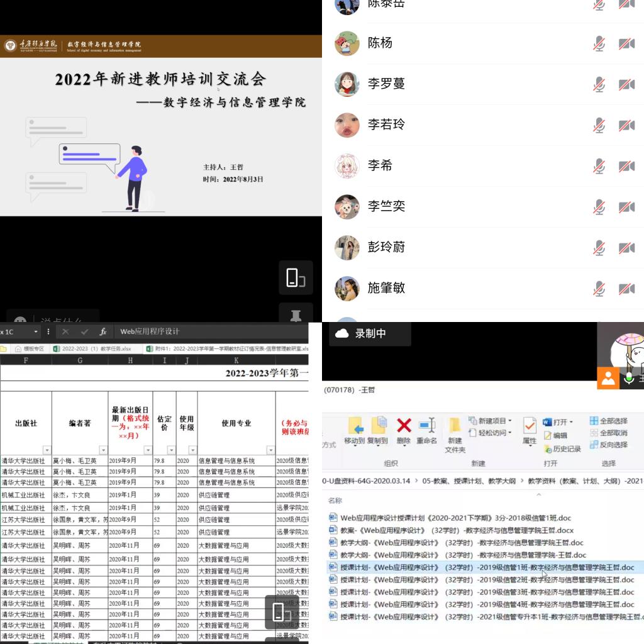644x644 pixels.
Task: Toggle microphone mute for 彭玲蔚
Action: [x=599, y=248]
